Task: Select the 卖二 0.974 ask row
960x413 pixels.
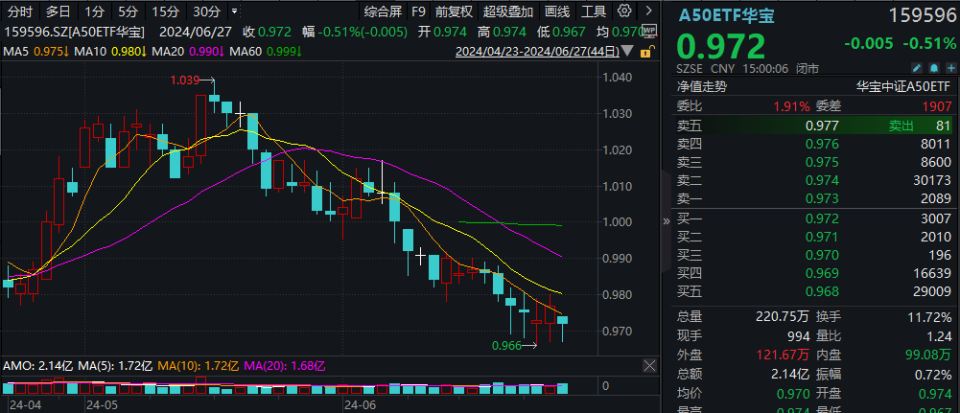Action: pyautogui.click(x=814, y=180)
